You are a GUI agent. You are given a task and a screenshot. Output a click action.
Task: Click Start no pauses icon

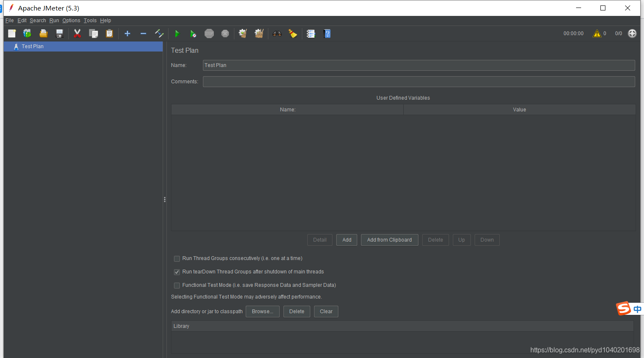point(193,33)
